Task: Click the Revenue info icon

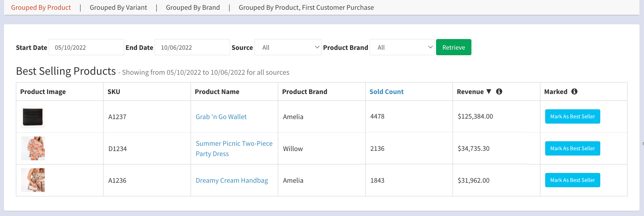Action: pos(499,91)
